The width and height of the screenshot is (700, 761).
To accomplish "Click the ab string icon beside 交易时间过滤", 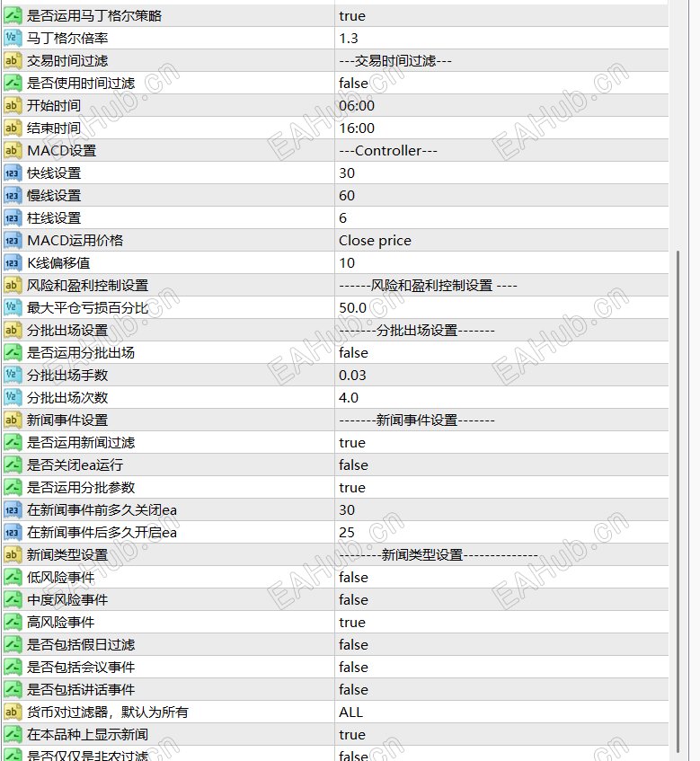I will coord(13,61).
